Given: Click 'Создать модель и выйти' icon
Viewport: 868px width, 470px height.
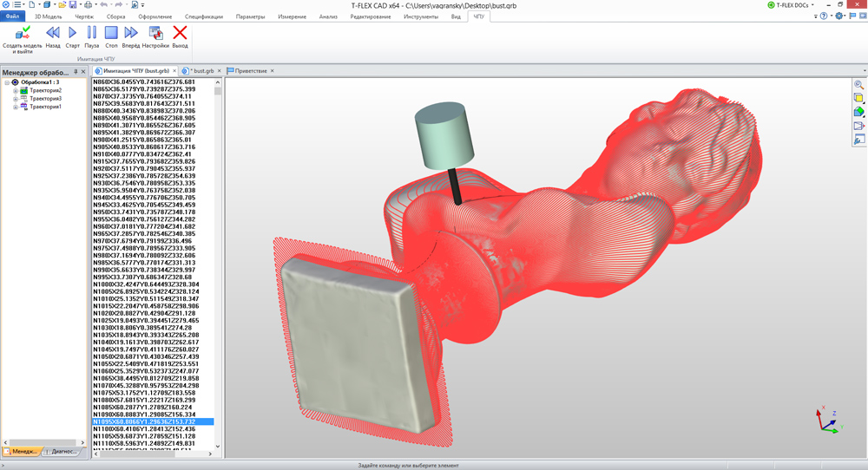Looking at the screenshot, I should point(23,33).
